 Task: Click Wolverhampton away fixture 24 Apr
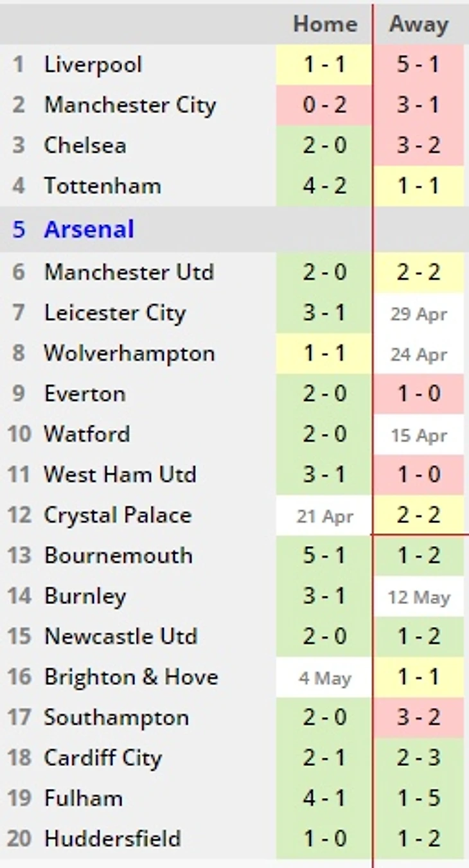pos(418,355)
